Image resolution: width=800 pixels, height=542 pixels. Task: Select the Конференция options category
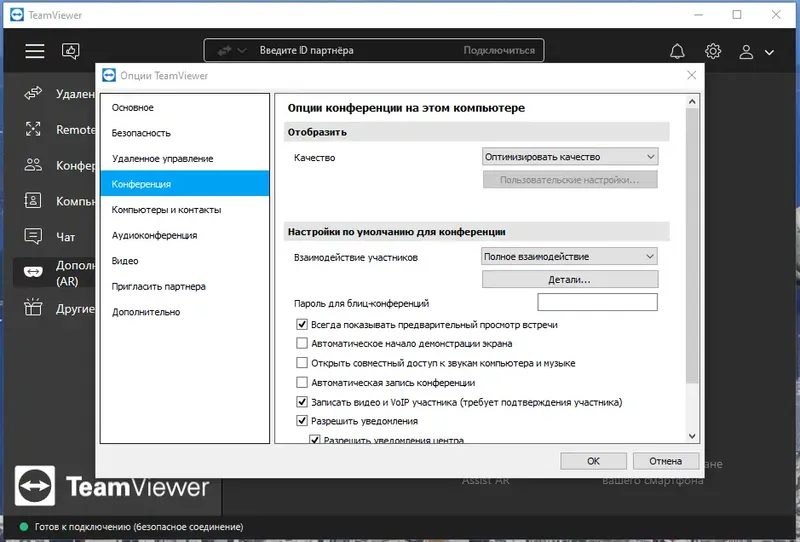click(x=185, y=184)
